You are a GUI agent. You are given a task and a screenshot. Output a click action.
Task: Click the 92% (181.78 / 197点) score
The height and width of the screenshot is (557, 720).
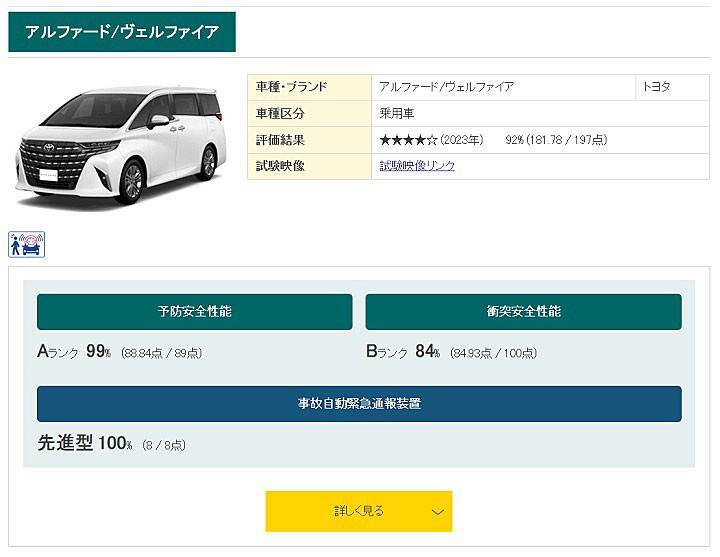pyautogui.click(x=556, y=140)
